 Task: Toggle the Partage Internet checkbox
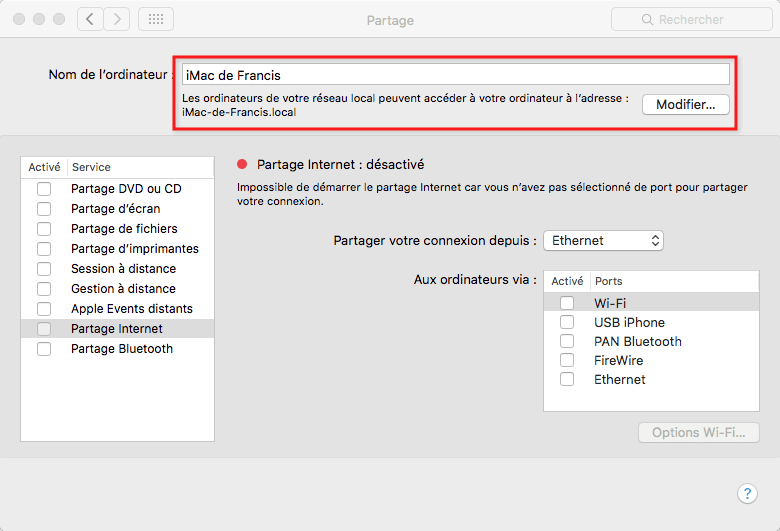[44, 328]
